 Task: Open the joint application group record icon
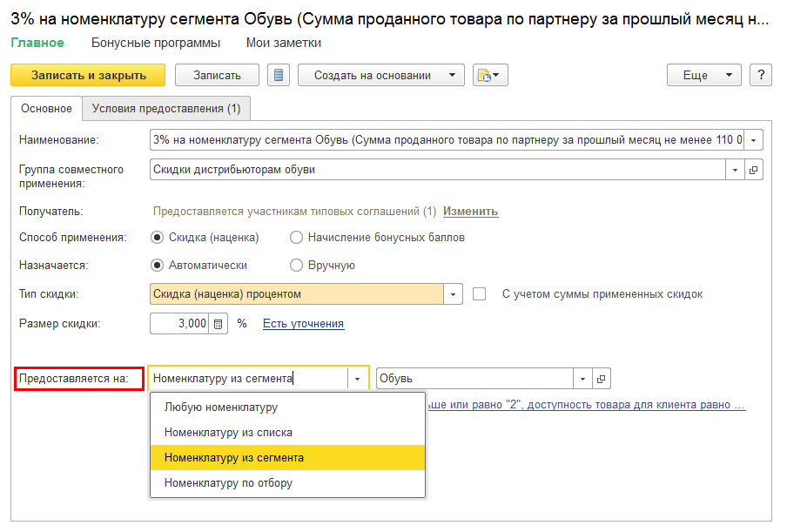click(x=754, y=170)
